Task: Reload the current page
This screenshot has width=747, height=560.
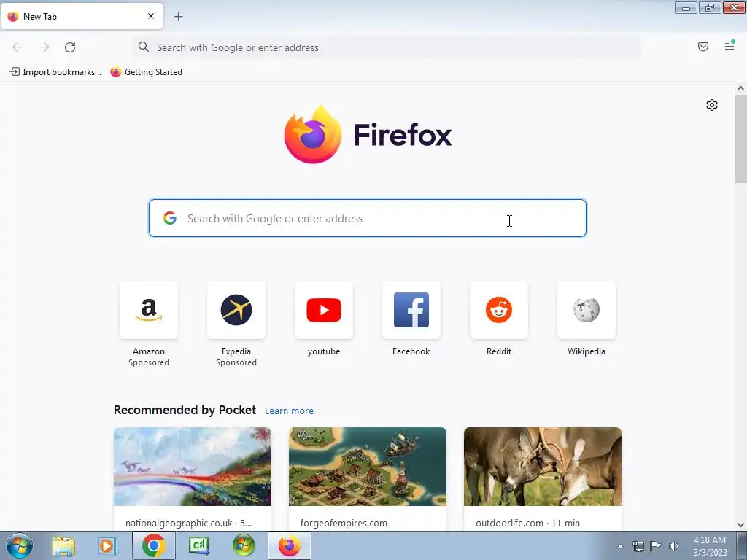Action: click(x=70, y=47)
